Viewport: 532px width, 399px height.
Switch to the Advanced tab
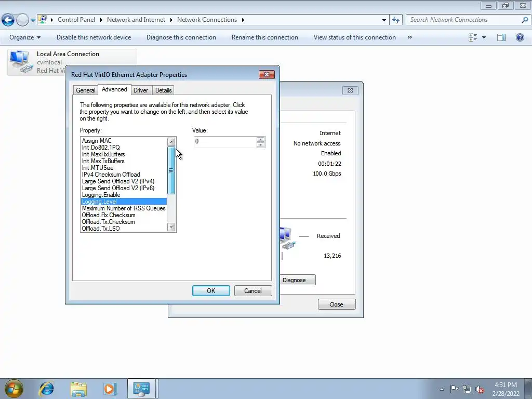[114, 89]
